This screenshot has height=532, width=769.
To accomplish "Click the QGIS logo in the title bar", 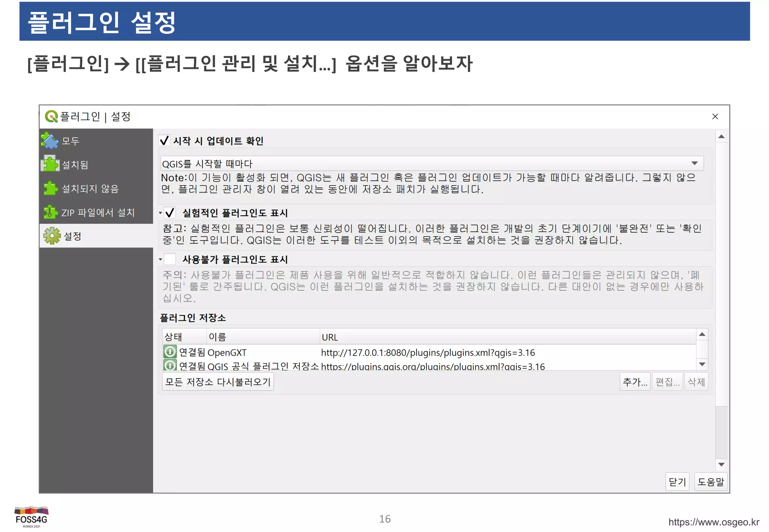I will tap(51, 117).
